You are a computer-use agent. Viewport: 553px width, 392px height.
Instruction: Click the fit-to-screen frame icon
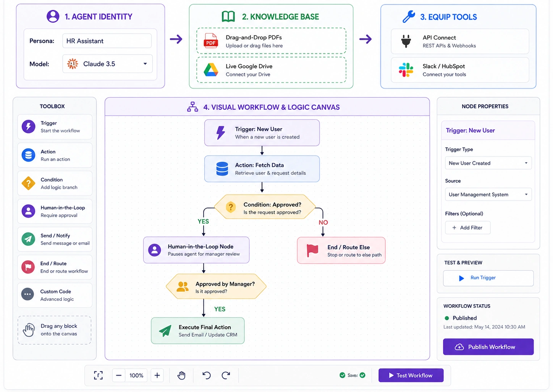[x=98, y=375]
